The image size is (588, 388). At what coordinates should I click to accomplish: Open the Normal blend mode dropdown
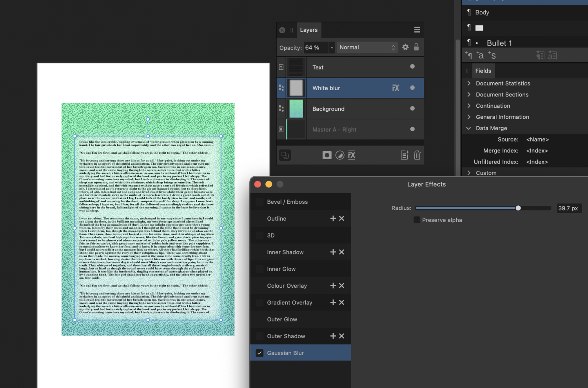(x=367, y=47)
